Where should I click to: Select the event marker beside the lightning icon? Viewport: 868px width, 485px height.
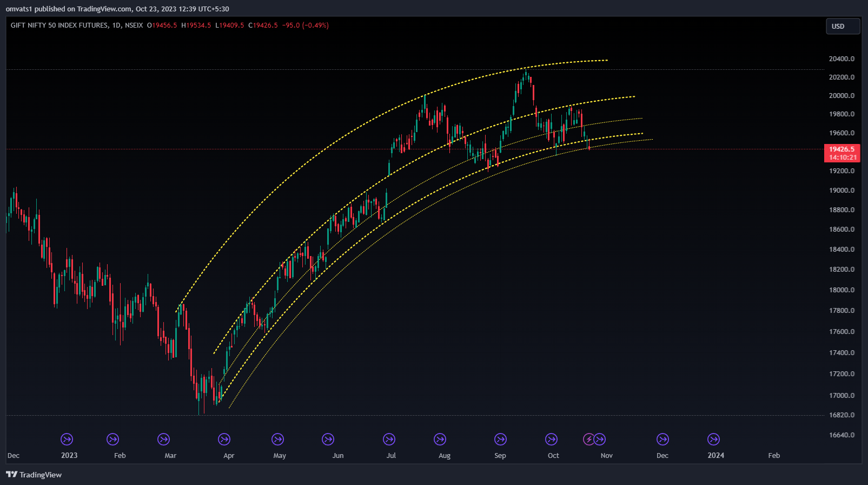(x=600, y=439)
